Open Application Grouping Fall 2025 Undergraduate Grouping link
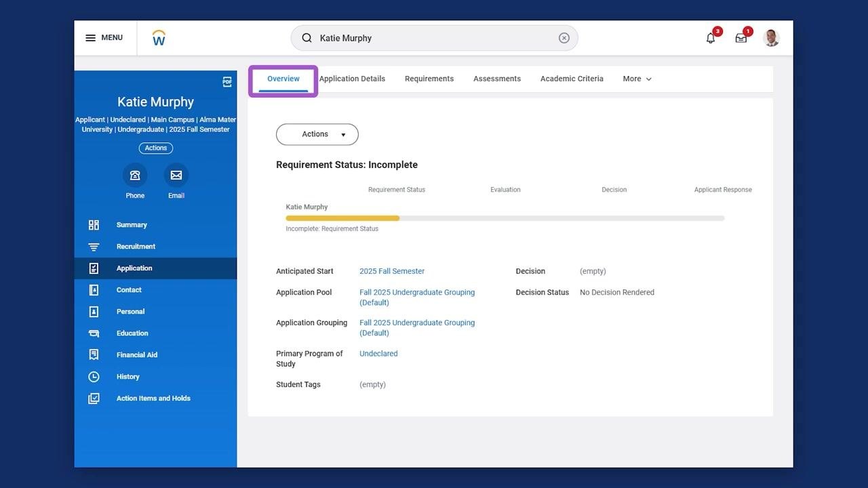The height and width of the screenshot is (488, 868). tap(417, 328)
